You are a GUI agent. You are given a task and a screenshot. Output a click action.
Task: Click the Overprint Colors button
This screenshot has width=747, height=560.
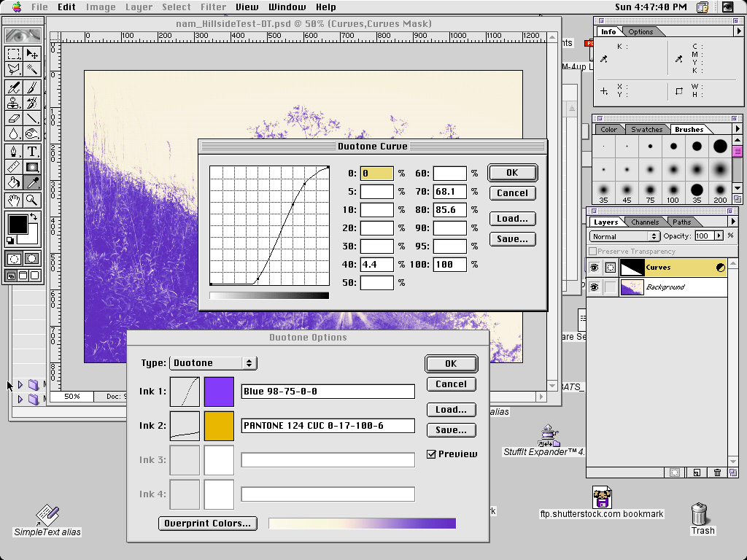[x=208, y=524]
